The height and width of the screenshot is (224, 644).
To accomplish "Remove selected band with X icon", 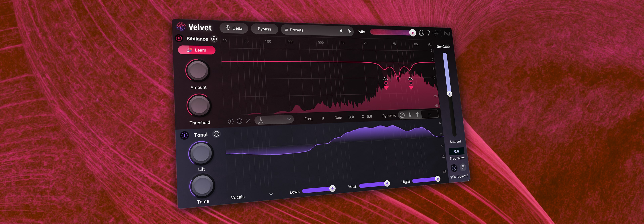I will tap(248, 121).
